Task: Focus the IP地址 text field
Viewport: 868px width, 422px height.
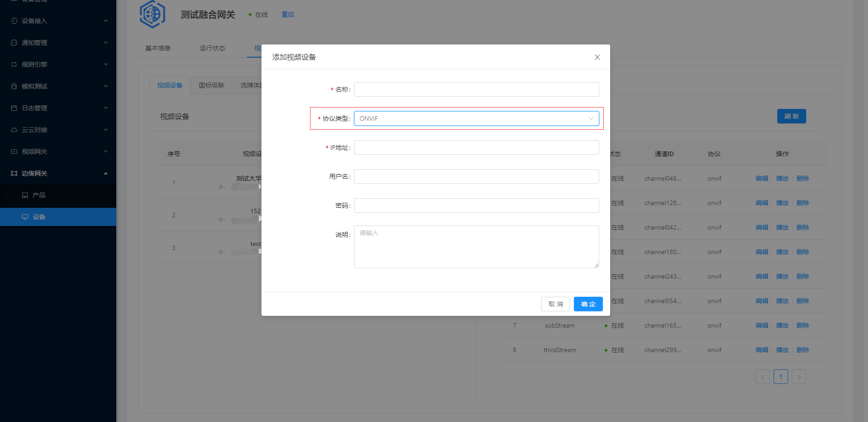Action: [x=476, y=147]
